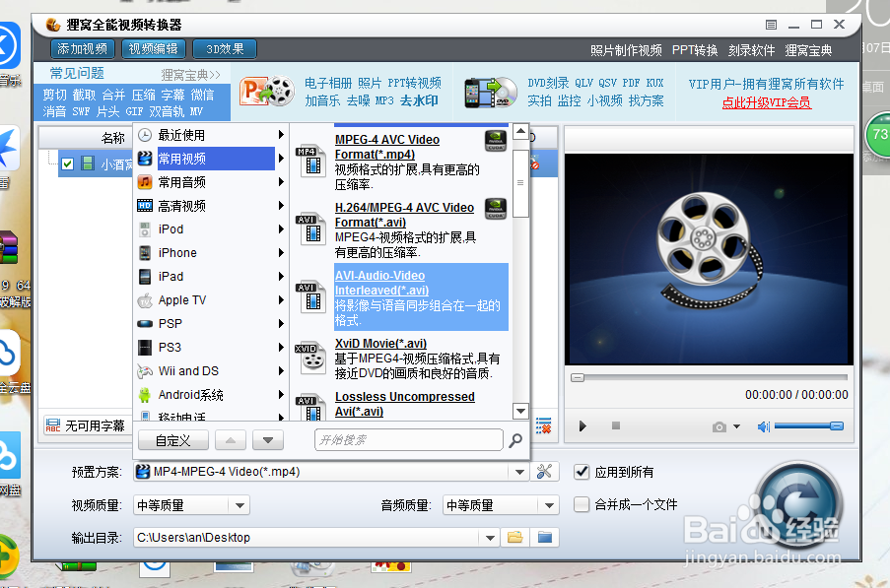Click NVIDIA CUDA badge on MP4 format
890x588 pixels.
point(496,141)
